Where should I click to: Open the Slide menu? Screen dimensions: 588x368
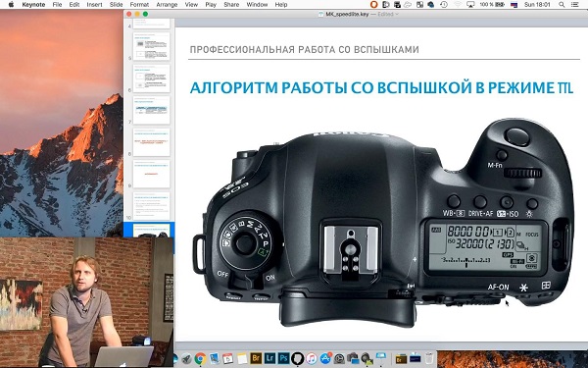click(117, 5)
